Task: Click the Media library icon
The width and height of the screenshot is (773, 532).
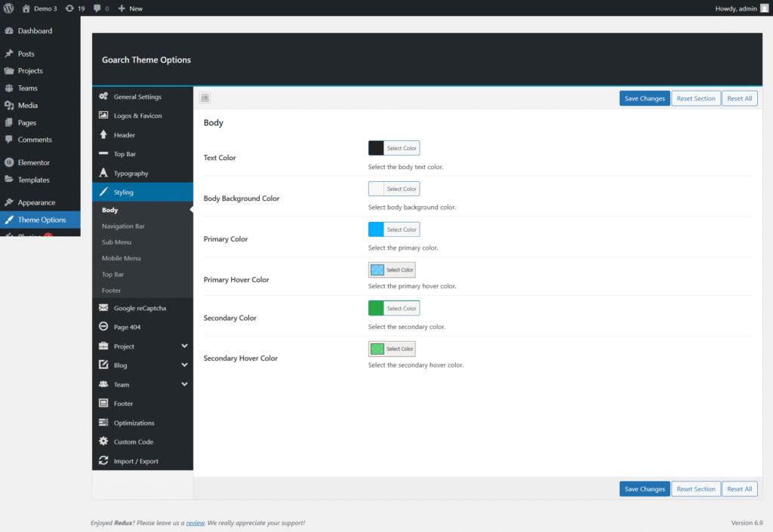Action: 9,106
